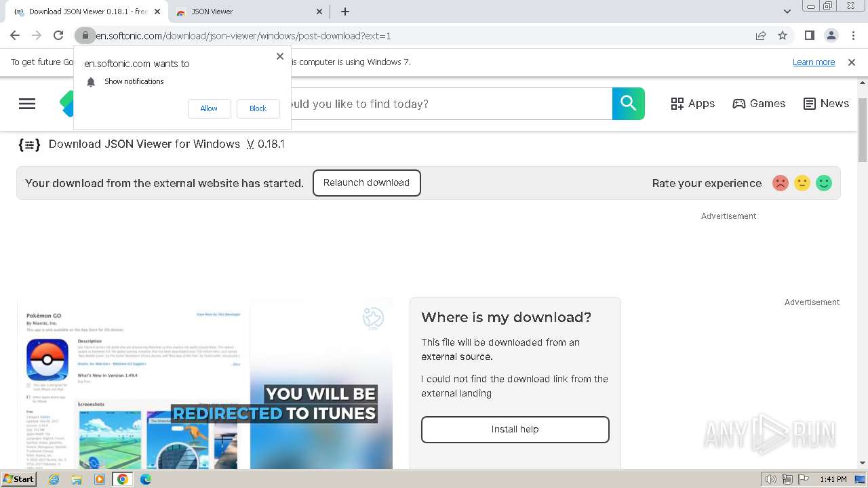Switch to JSON Viewer tab
The width and height of the screenshot is (868, 488).
click(x=248, y=12)
